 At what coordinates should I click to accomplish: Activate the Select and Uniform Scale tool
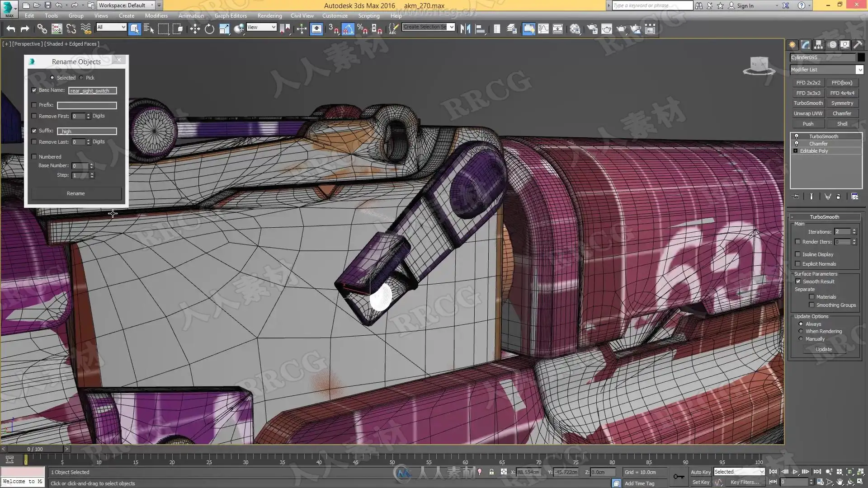point(224,29)
